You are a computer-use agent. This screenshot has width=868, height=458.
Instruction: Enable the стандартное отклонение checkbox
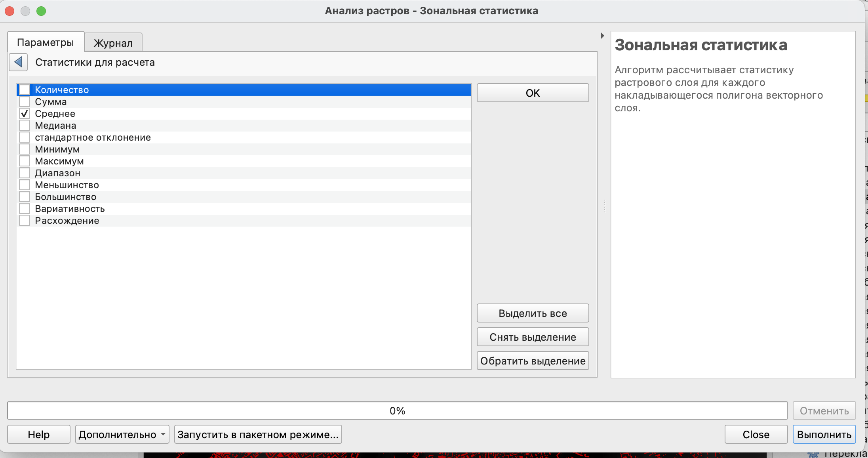(x=25, y=137)
